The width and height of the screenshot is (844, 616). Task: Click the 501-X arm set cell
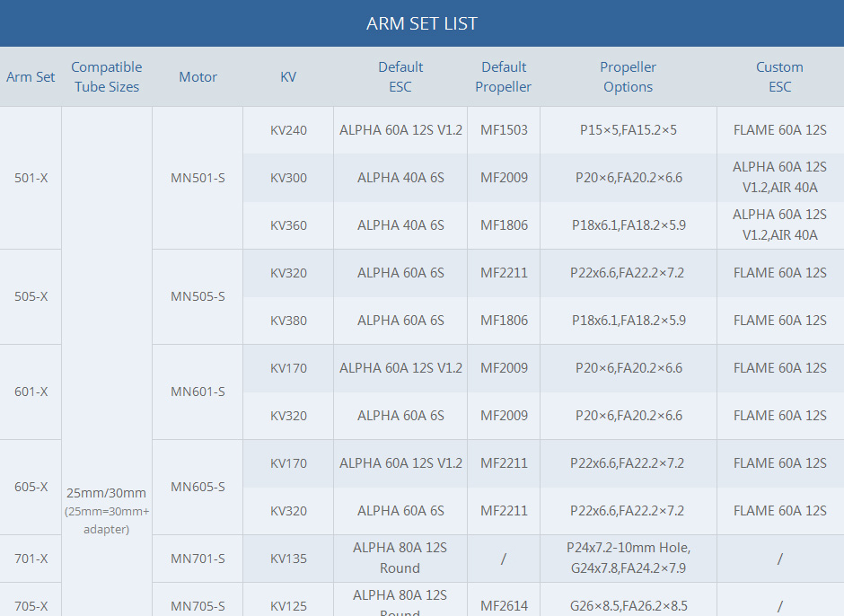31,178
